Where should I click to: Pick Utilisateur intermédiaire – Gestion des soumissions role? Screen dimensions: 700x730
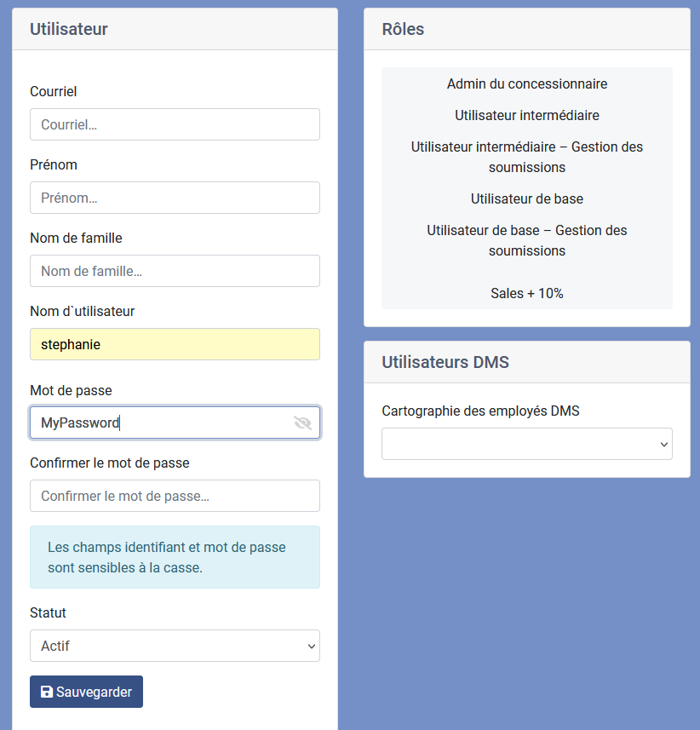[527, 157]
